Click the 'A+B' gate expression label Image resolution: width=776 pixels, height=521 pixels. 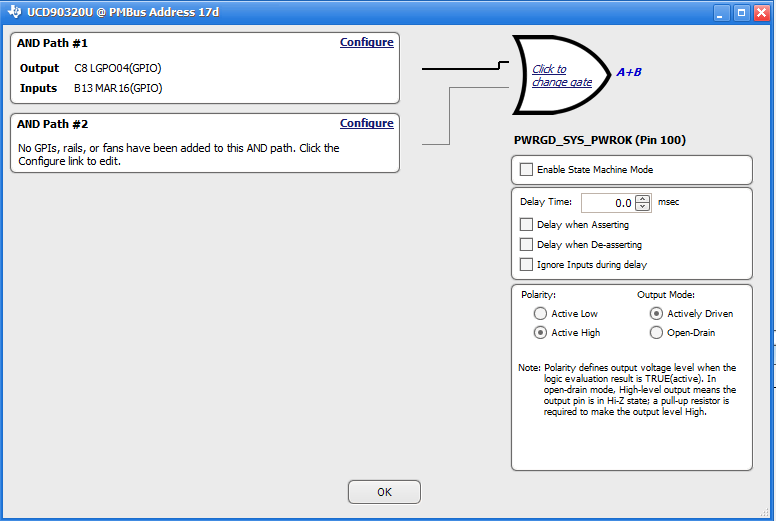pyautogui.click(x=629, y=72)
